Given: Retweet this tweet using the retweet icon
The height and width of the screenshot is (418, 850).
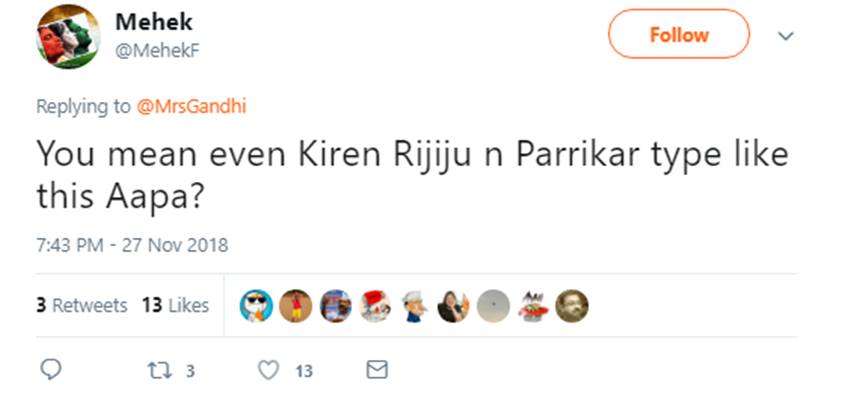Looking at the screenshot, I should pyautogui.click(x=161, y=370).
